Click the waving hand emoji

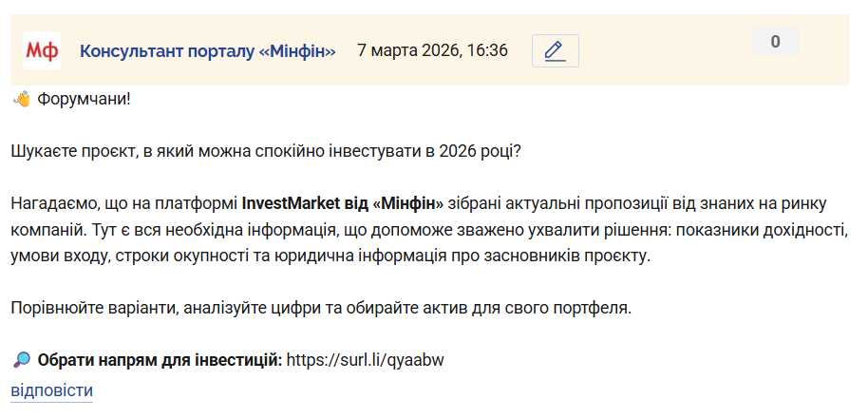(x=22, y=99)
